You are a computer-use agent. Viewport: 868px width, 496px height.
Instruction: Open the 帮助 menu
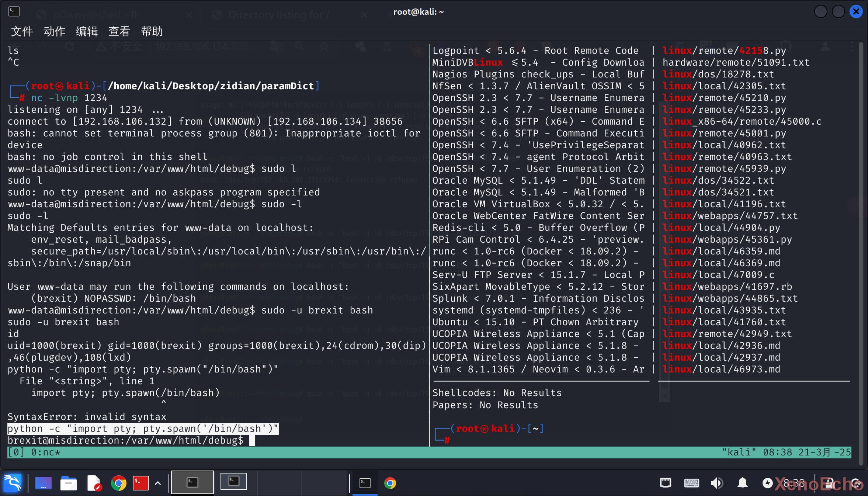152,31
